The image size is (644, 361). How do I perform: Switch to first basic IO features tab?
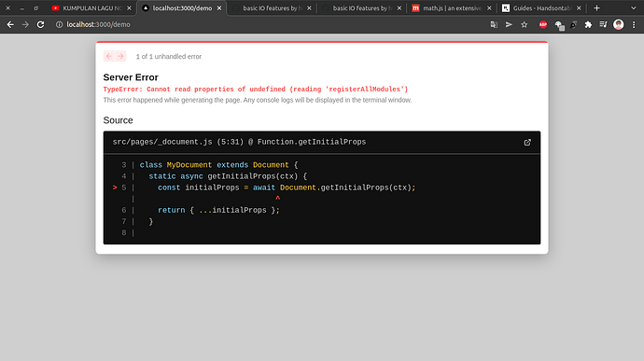click(272, 8)
